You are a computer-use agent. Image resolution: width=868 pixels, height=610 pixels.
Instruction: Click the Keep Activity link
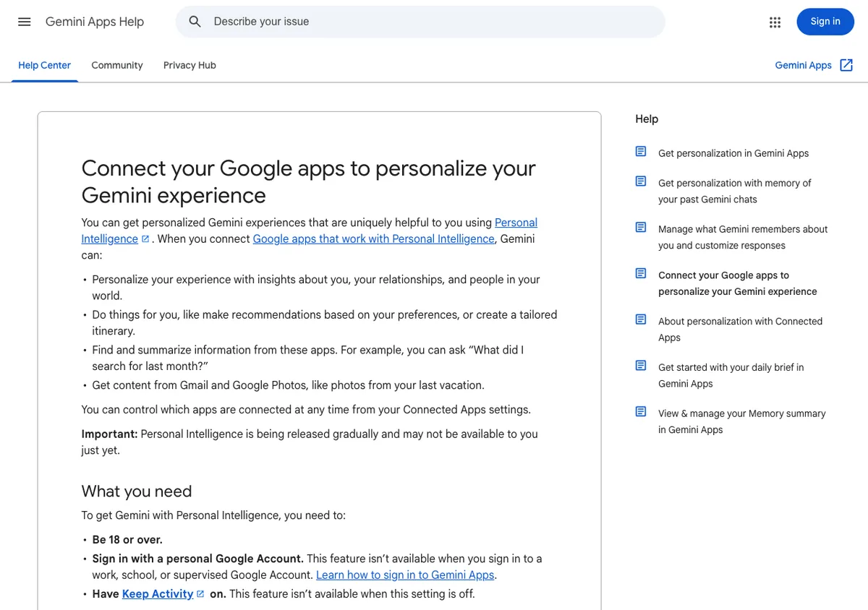point(158,594)
